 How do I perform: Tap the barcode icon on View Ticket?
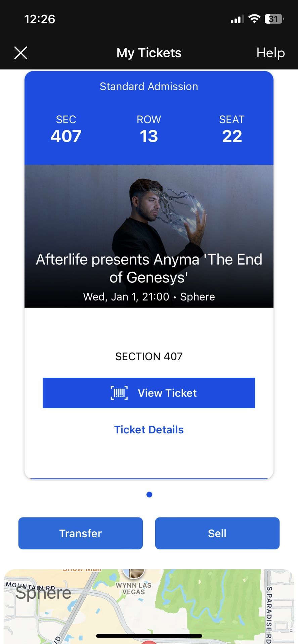click(x=119, y=393)
